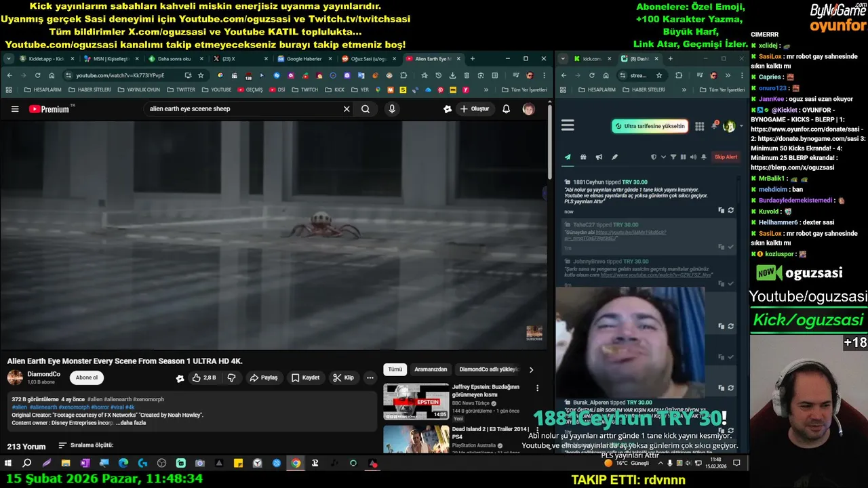Open the HESAPLARIM bookmarks folder
The image size is (868, 488).
click(x=43, y=89)
